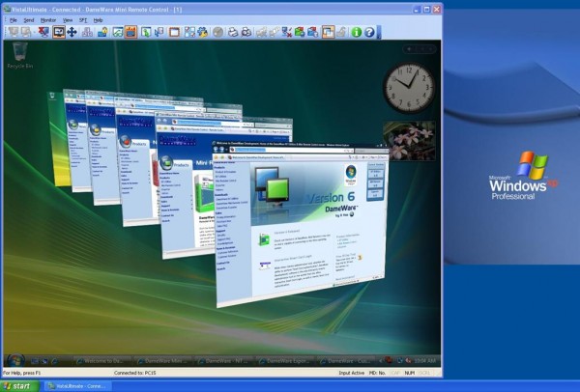Toggle the pressed monitor icon in toolbar

58,32
